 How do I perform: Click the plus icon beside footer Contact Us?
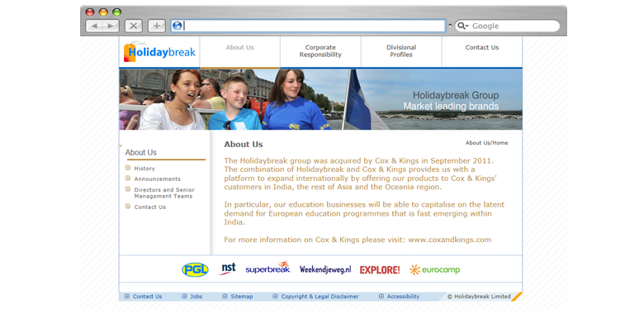tap(127, 297)
